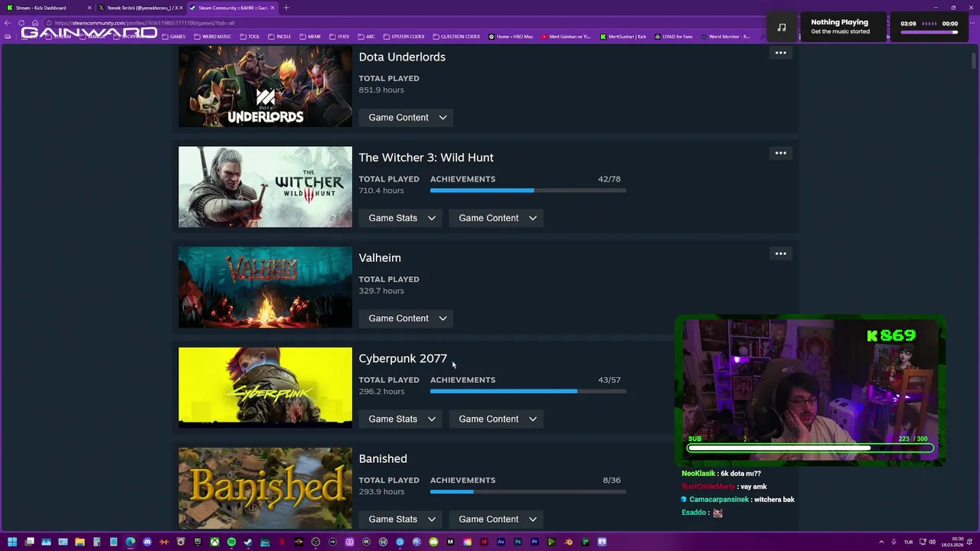The width and height of the screenshot is (980, 551).
Task: Click the volume speaker tray icon
Action: click(x=932, y=542)
